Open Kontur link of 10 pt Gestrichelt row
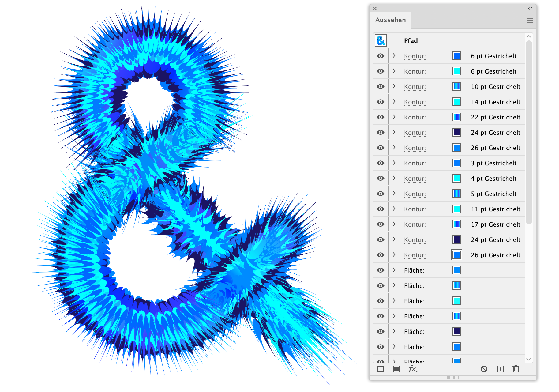 tap(415, 87)
